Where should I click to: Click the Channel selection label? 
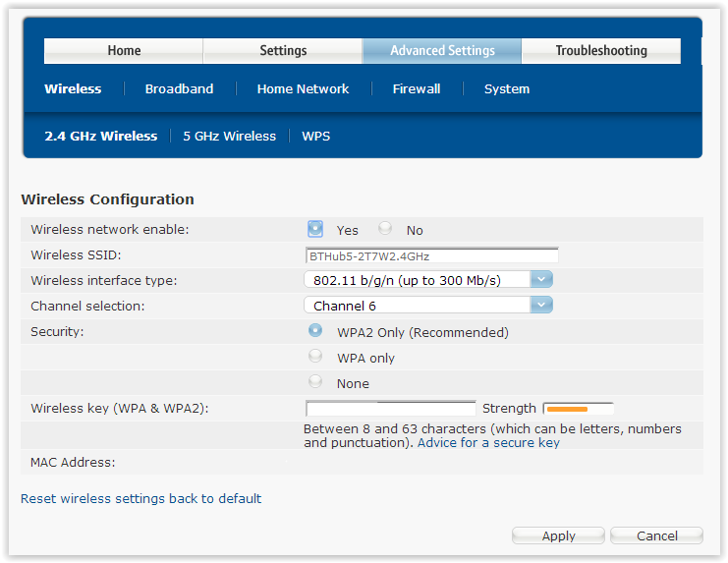87,307
